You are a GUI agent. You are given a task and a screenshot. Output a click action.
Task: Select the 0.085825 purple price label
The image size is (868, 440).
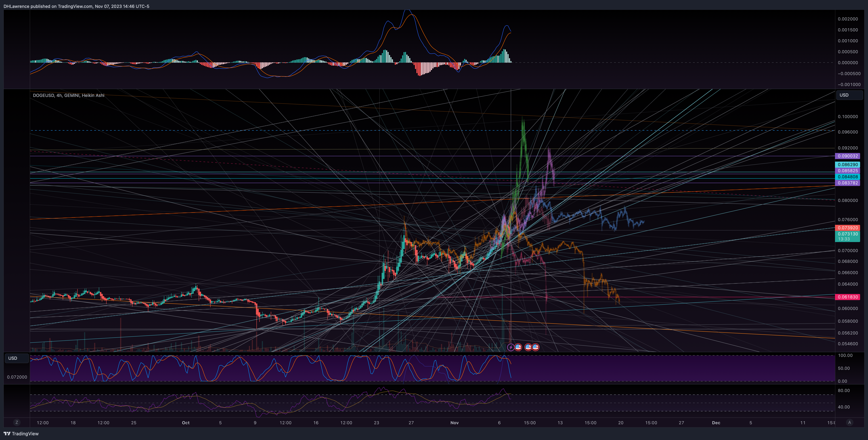[847, 171]
